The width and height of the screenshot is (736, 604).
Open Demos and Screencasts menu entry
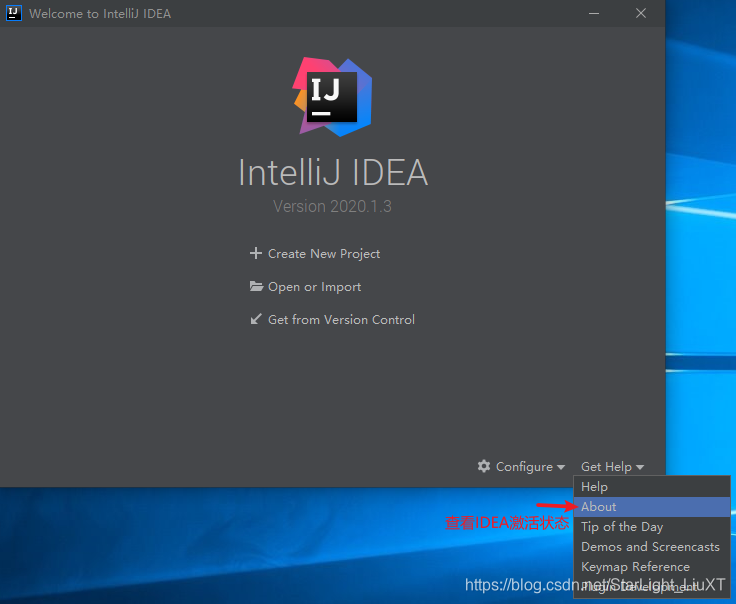click(652, 547)
